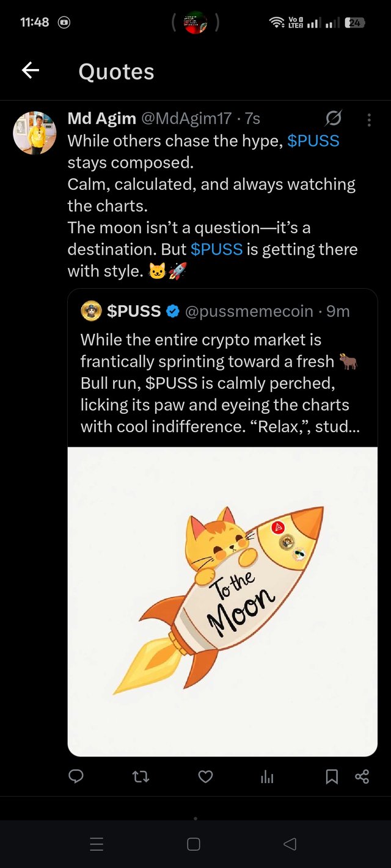Reply to the post via comment icon
The height and width of the screenshot is (868, 391).
coord(76,776)
